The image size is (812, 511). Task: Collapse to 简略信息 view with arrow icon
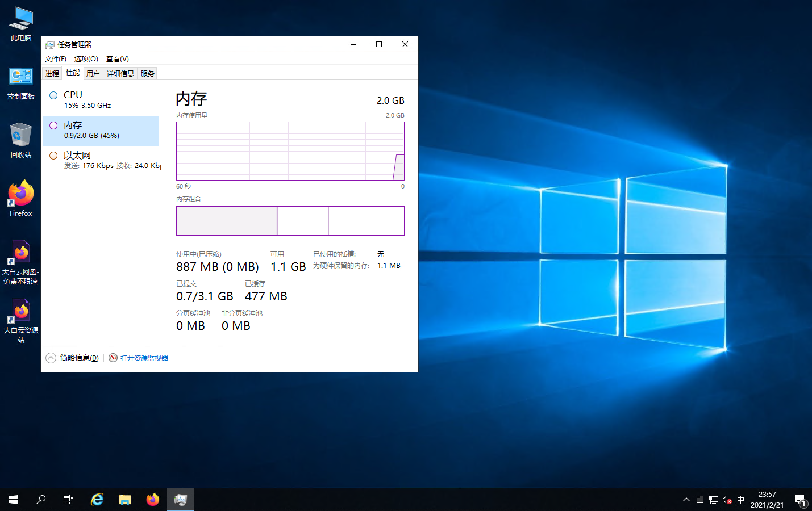click(51, 358)
